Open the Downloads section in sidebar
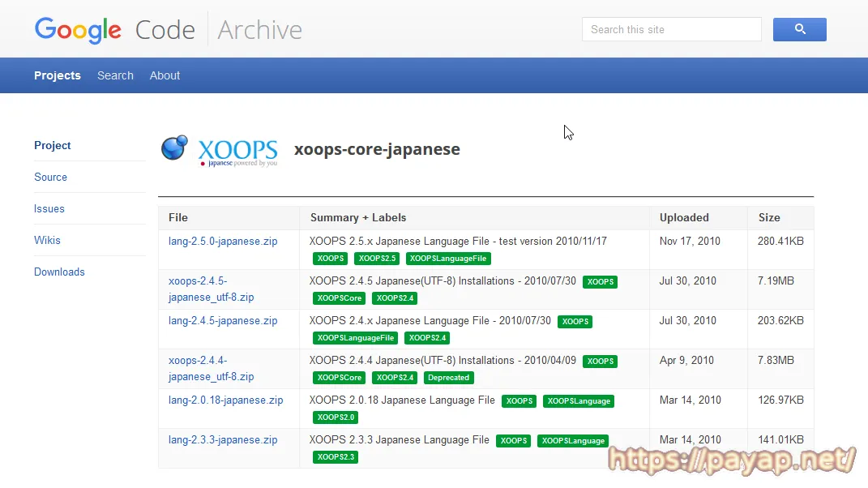The width and height of the screenshot is (868, 488). 59,272
